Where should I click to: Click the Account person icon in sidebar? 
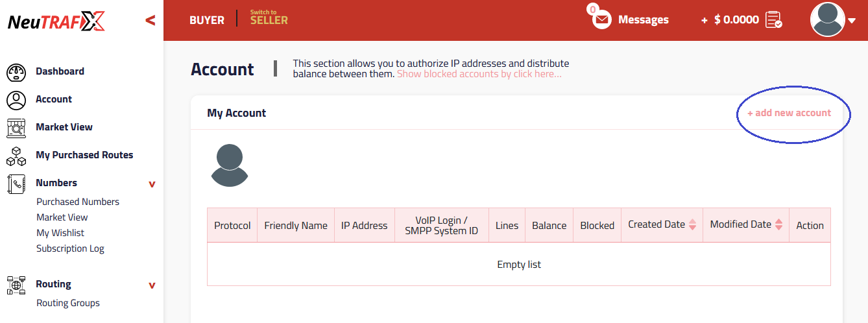tap(16, 100)
